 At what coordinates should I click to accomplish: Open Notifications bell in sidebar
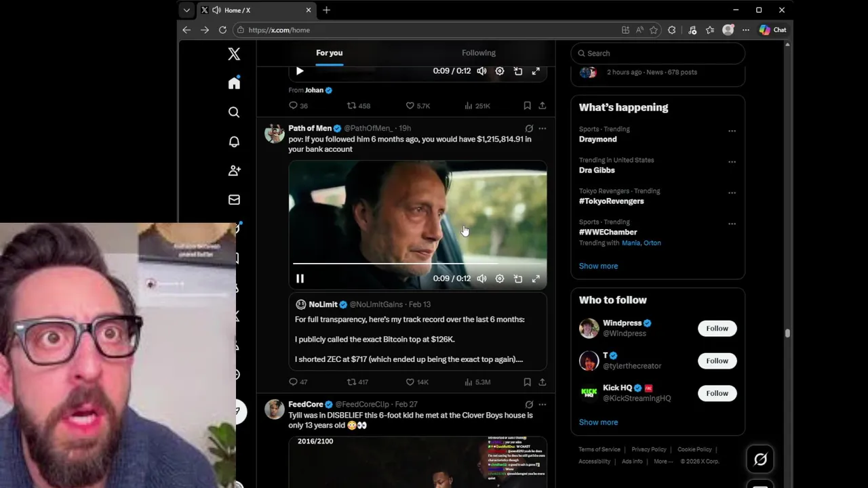coord(234,142)
